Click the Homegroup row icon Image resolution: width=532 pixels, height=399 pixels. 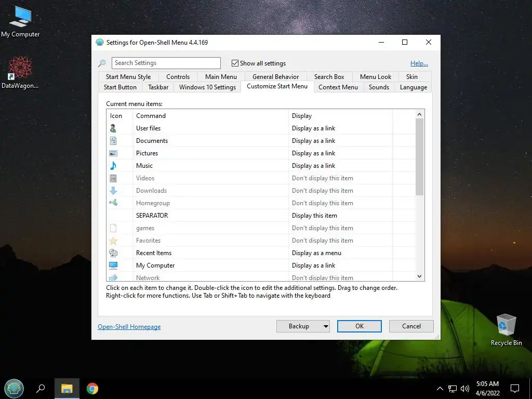[x=113, y=203]
